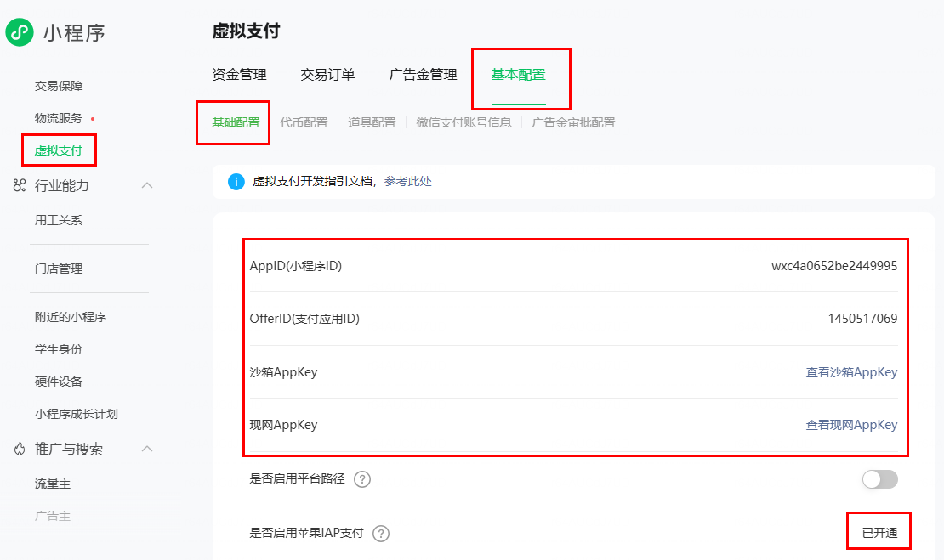Collapse the 行业能力 section chevron
Screen dimensions: 944x560
click(147, 185)
